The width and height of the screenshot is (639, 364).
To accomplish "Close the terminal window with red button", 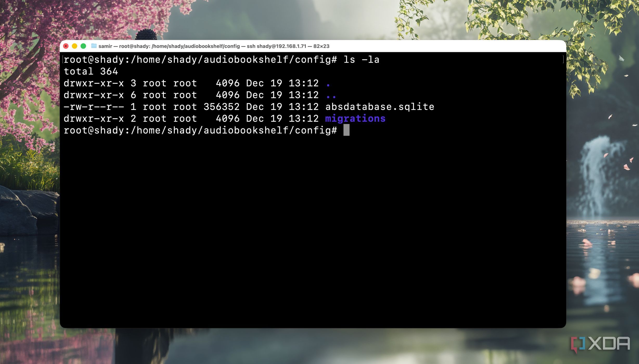I will point(66,46).
